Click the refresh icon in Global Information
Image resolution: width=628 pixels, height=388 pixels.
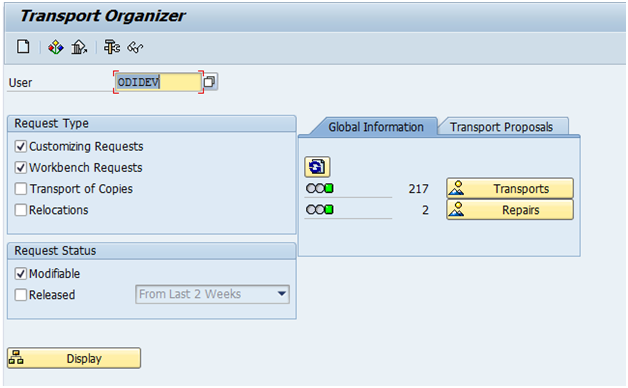317,167
